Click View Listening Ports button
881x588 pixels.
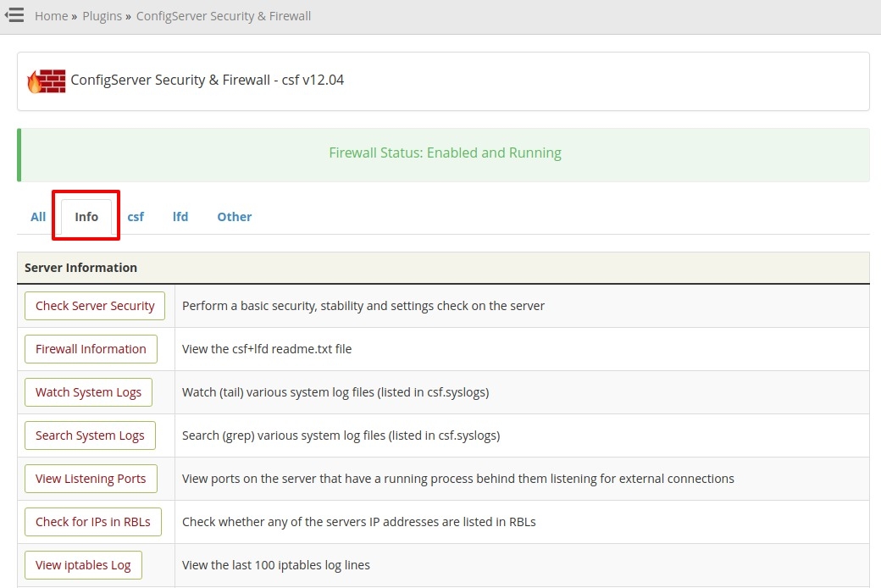tap(91, 479)
